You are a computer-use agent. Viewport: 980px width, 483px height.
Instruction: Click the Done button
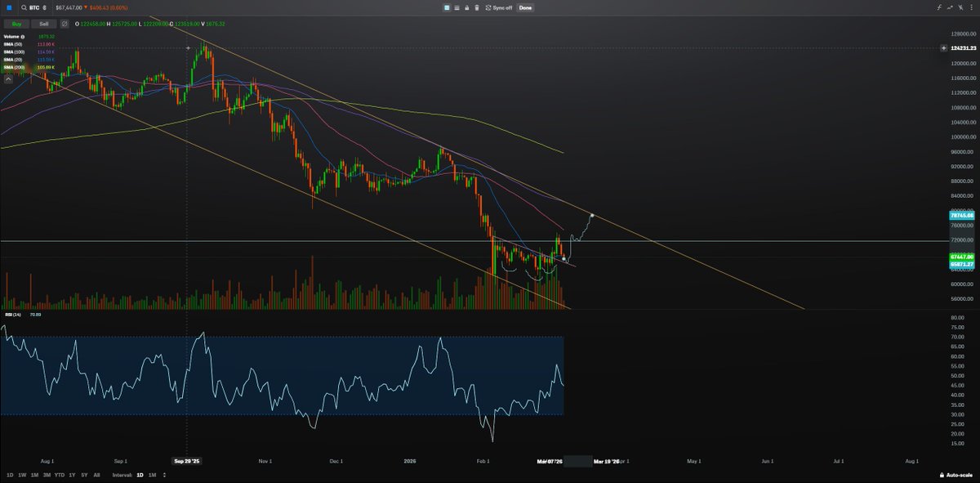pos(525,7)
